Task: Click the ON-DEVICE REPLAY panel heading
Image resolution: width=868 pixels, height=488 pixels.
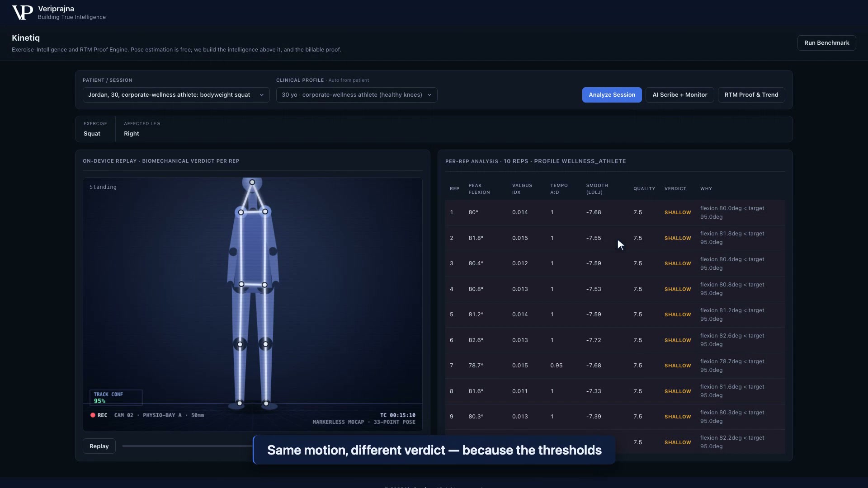Action: (161, 161)
